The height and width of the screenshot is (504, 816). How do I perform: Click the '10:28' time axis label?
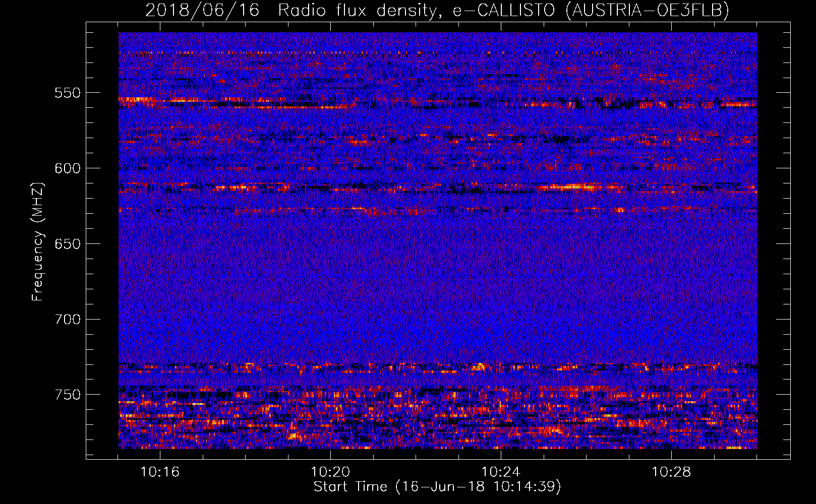(x=671, y=472)
